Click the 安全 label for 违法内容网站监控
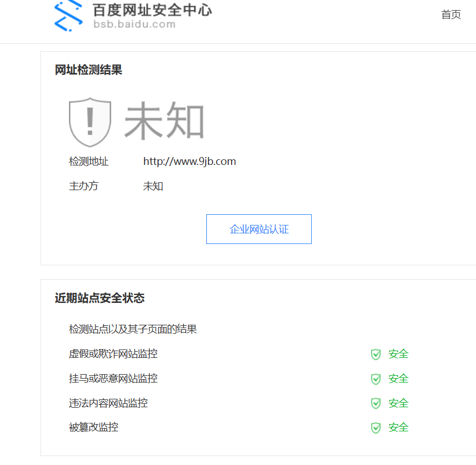476x465 pixels. [x=398, y=403]
